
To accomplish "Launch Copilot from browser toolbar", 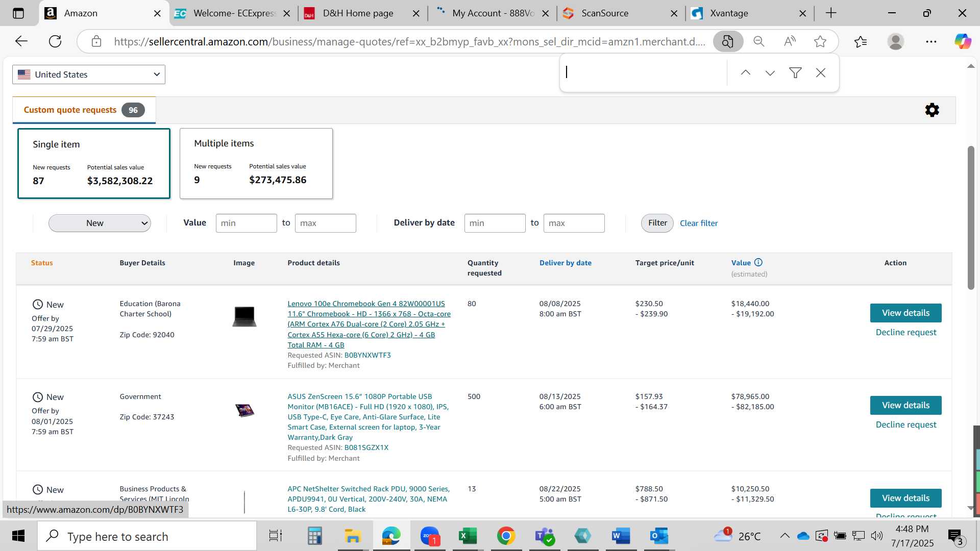I will [963, 41].
